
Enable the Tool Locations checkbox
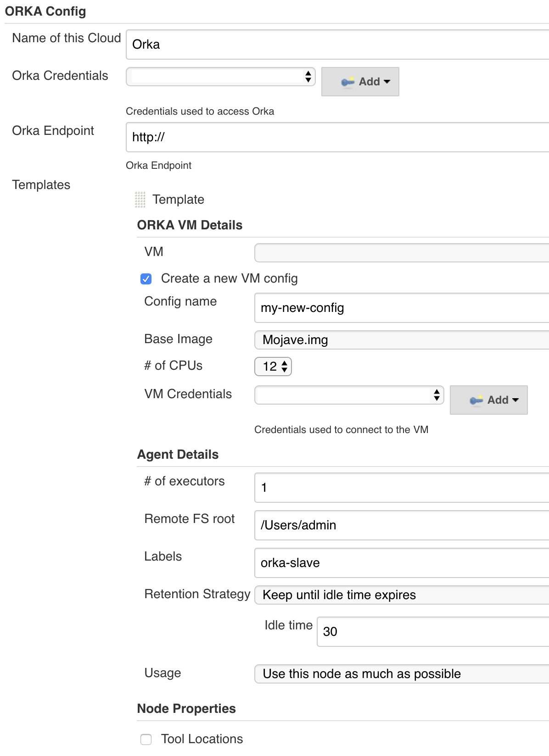(146, 739)
